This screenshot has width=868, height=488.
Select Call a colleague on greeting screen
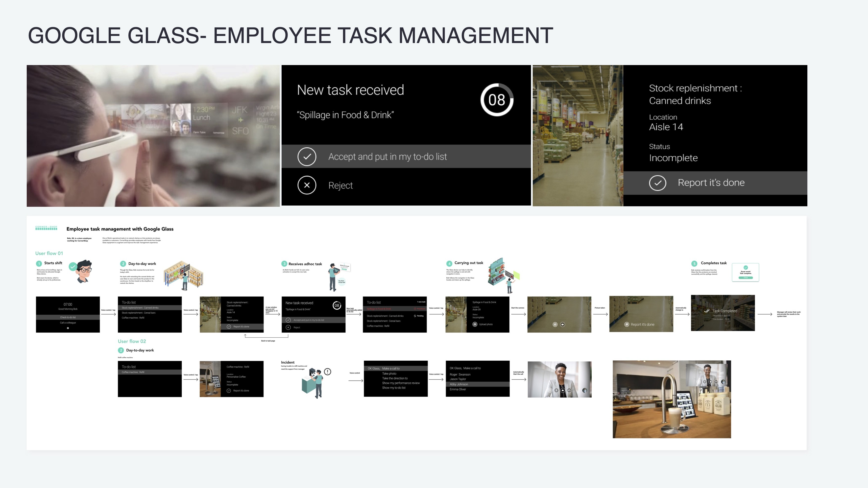click(x=68, y=323)
